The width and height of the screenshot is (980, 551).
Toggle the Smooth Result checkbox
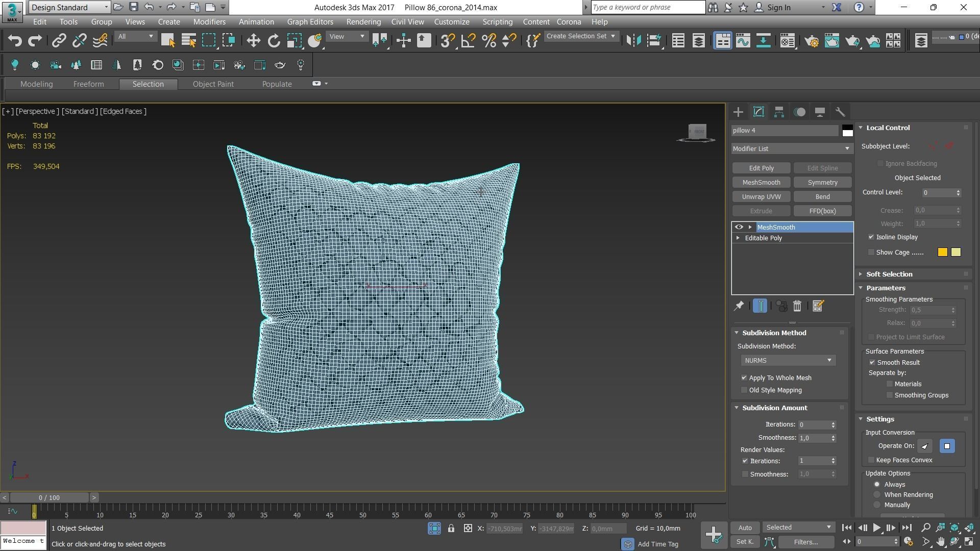[872, 363]
